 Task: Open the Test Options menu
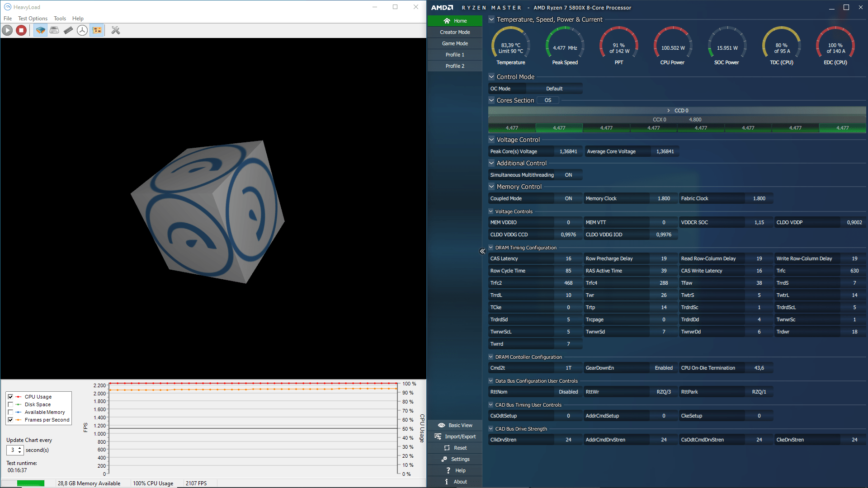coord(33,19)
